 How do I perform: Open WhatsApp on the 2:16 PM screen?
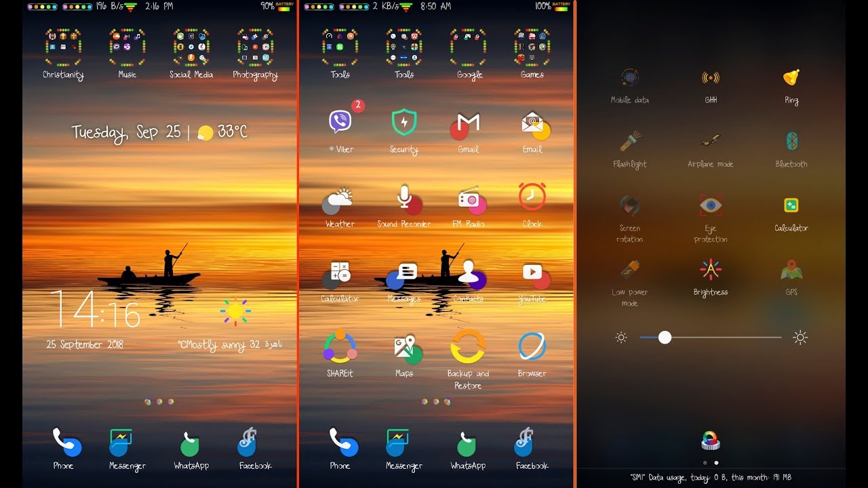190,443
